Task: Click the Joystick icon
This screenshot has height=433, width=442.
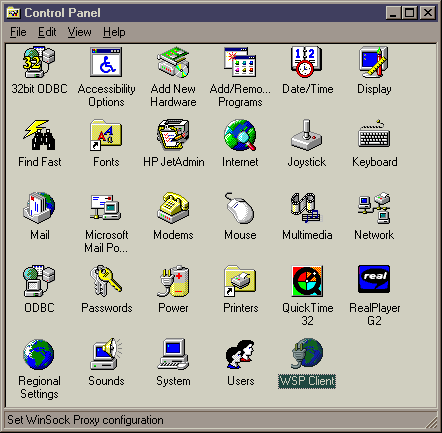Action: coord(307,135)
